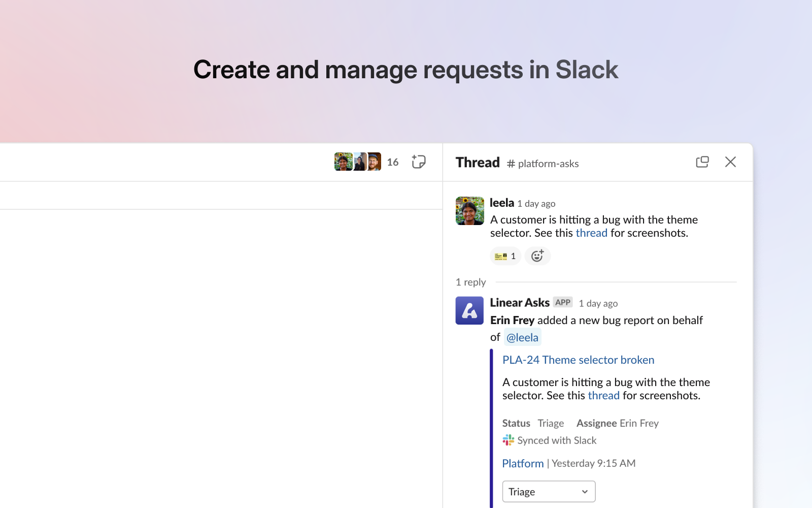Click the '1 reply' count label

(471, 282)
